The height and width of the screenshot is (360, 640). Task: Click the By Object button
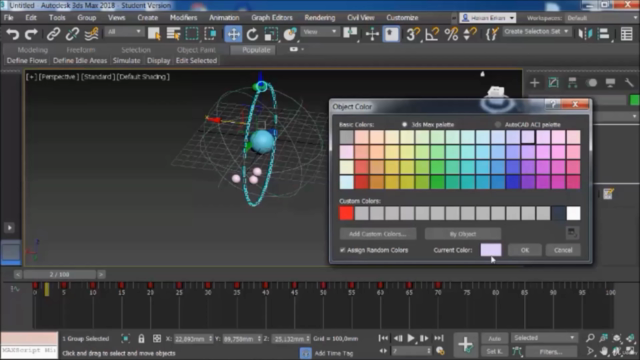click(463, 234)
